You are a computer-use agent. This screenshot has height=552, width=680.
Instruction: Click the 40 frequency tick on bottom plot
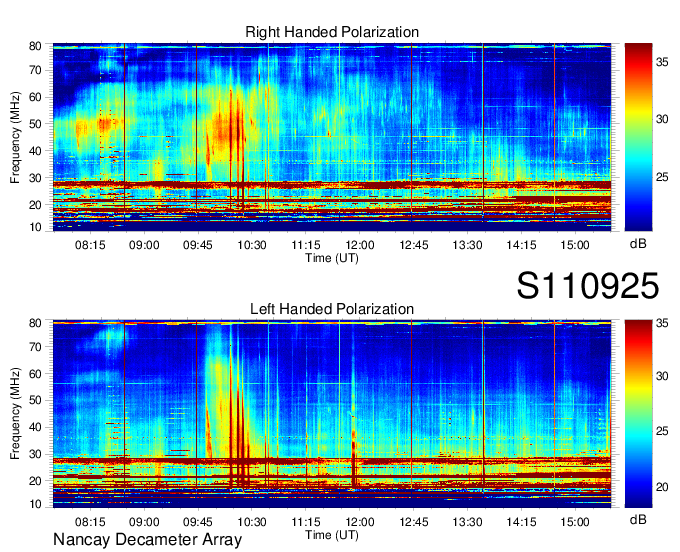point(35,427)
